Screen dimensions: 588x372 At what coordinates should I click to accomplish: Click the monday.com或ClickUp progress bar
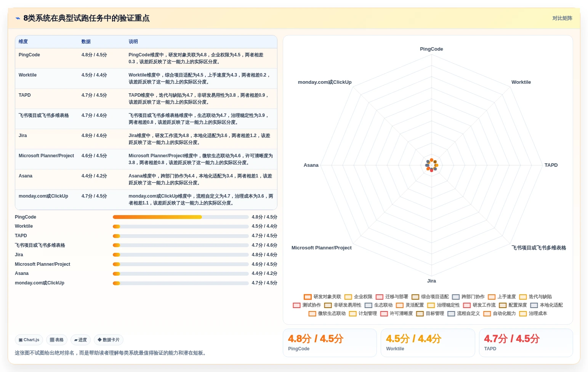click(181, 283)
